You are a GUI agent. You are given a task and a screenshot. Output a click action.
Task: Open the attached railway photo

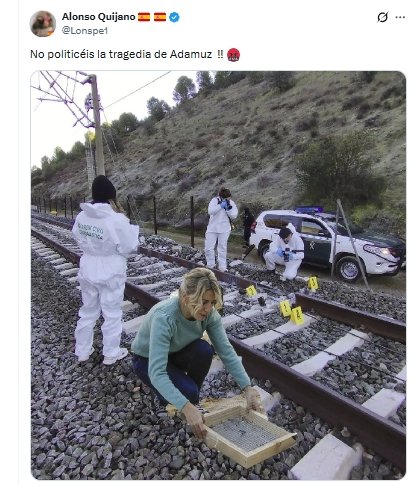[x=218, y=275]
